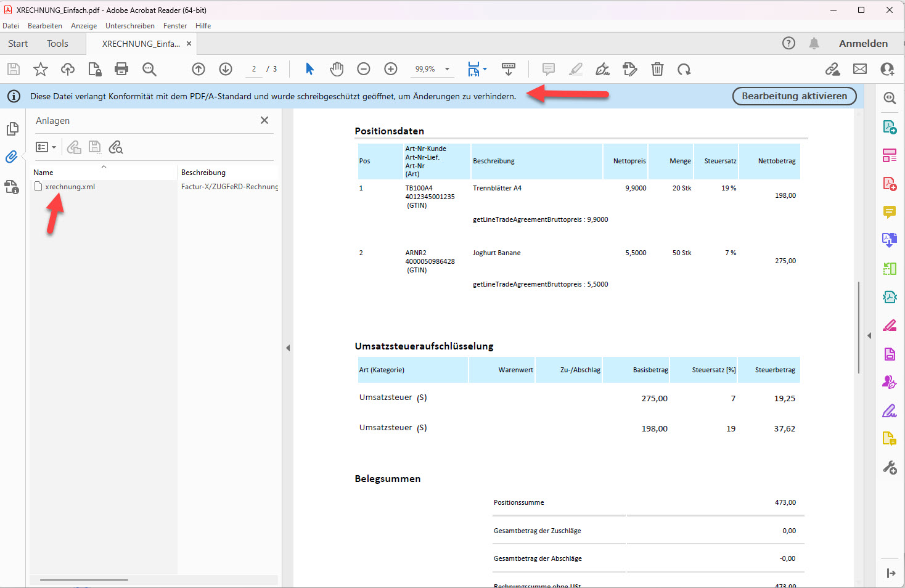Open the Datei menu

point(11,26)
